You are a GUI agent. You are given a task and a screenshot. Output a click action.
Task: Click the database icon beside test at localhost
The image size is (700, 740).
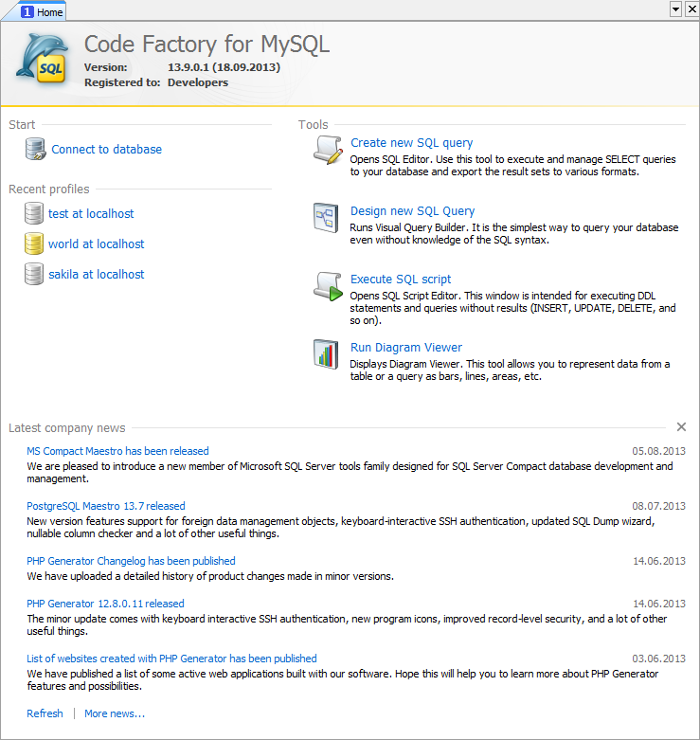tap(34, 213)
